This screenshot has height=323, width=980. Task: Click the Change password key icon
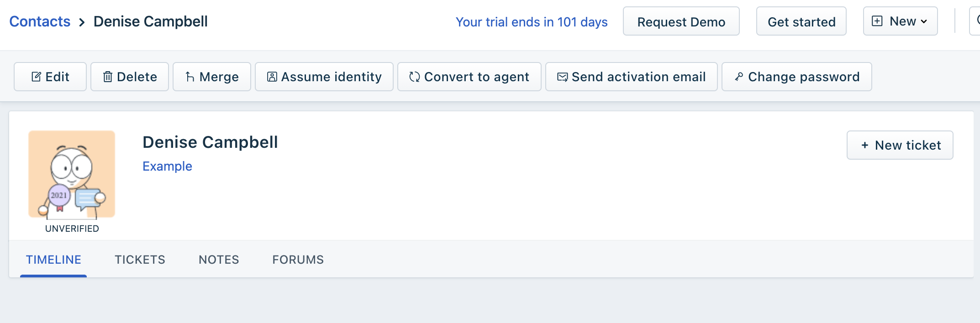pos(739,77)
